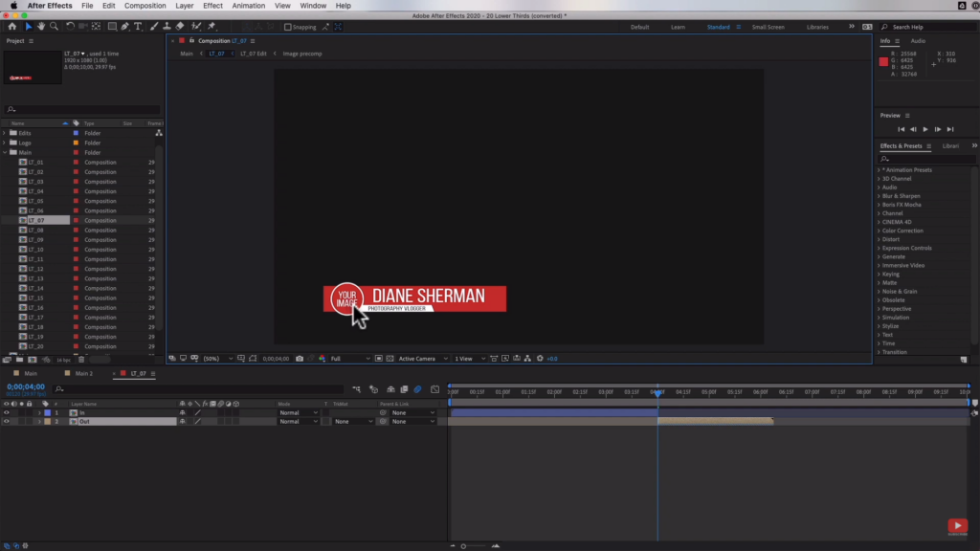Select the Pen tool
Viewport: 980px width, 551px height.
point(125,26)
